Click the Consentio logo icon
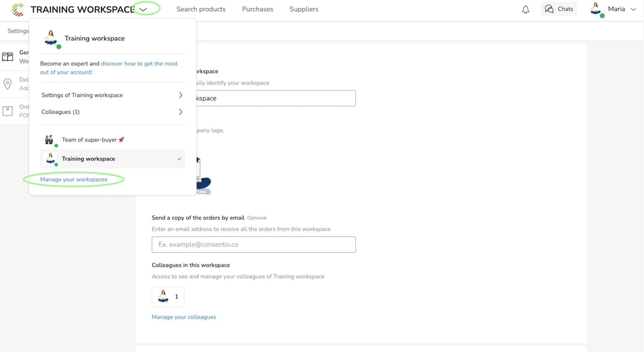The height and width of the screenshot is (352, 644). pos(18,10)
